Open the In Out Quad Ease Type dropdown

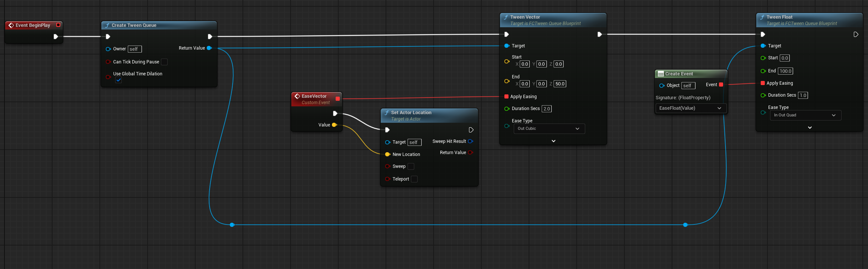coord(805,115)
